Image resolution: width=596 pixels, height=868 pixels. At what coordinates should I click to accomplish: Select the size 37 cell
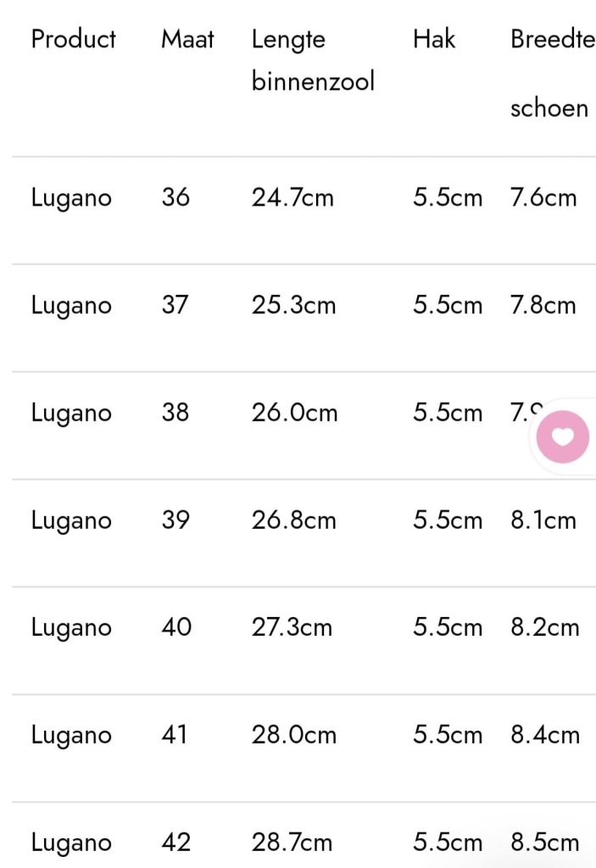175,305
